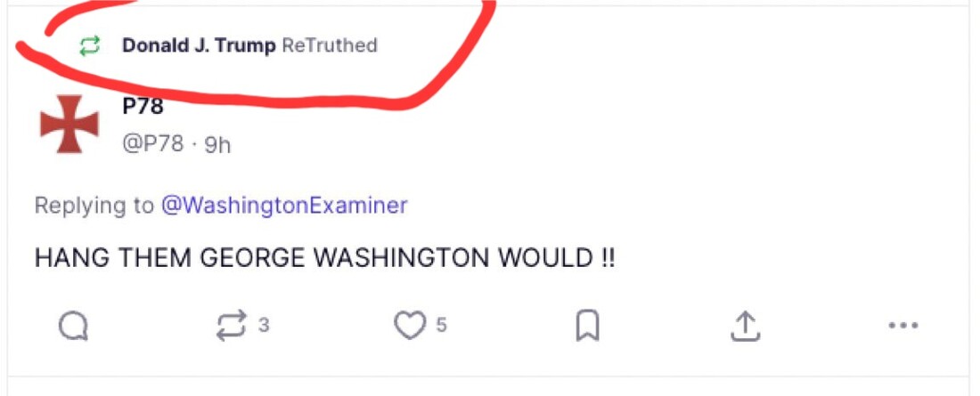Image resolution: width=980 pixels, height=396 pixels.
Task: Like the post with the heart icon
Action: point(409,327)
